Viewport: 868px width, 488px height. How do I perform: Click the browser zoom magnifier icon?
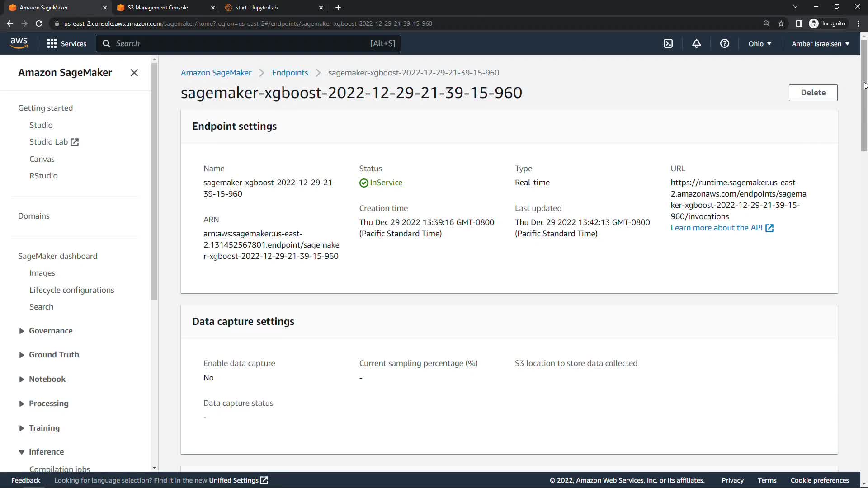pos(766,23)
